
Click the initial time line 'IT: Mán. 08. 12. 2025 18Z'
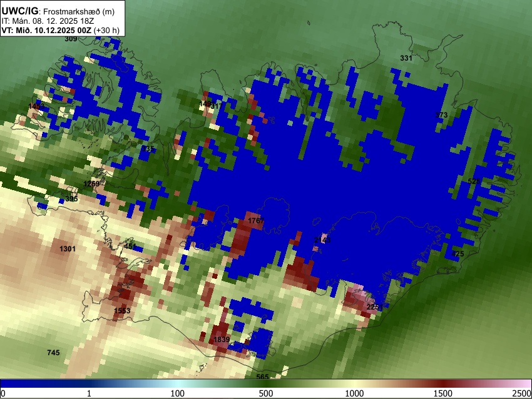[48, 21]
